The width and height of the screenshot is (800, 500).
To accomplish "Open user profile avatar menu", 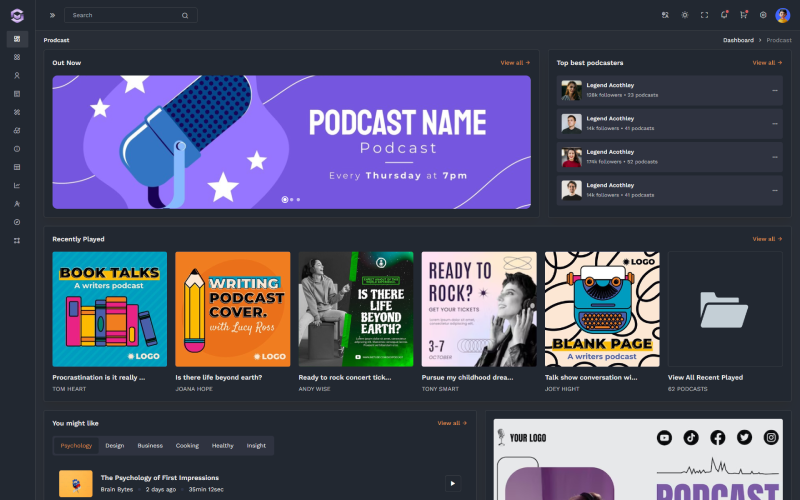I will point(783,15).
